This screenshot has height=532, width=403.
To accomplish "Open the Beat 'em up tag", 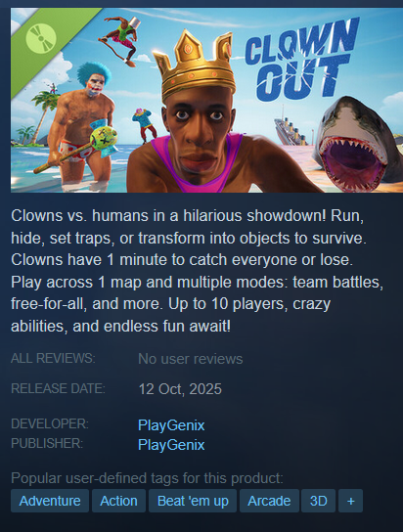I will (193, 501).
